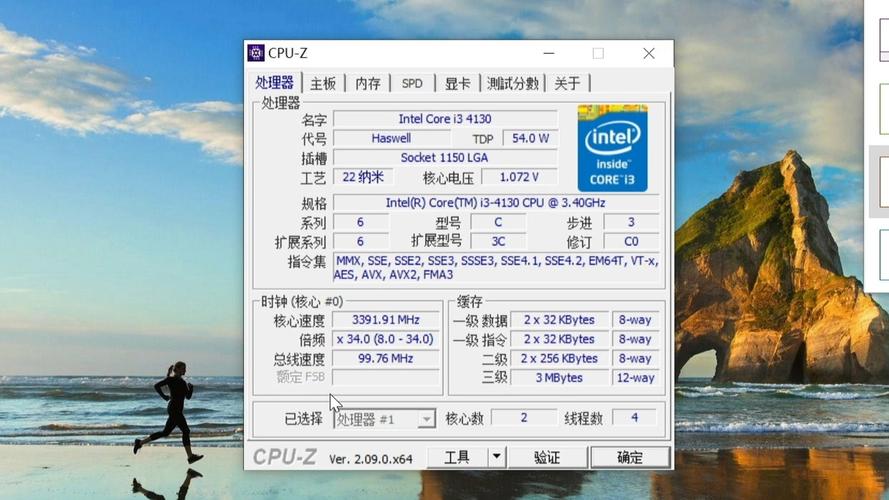The image size is (889, 500).
Task: Click the 线程数 value field
Action: tap(634, 418)
